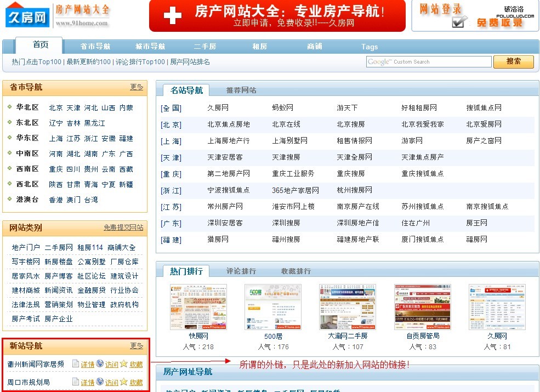Click the page icon in 周口市规划局 row

pos(76,382)
